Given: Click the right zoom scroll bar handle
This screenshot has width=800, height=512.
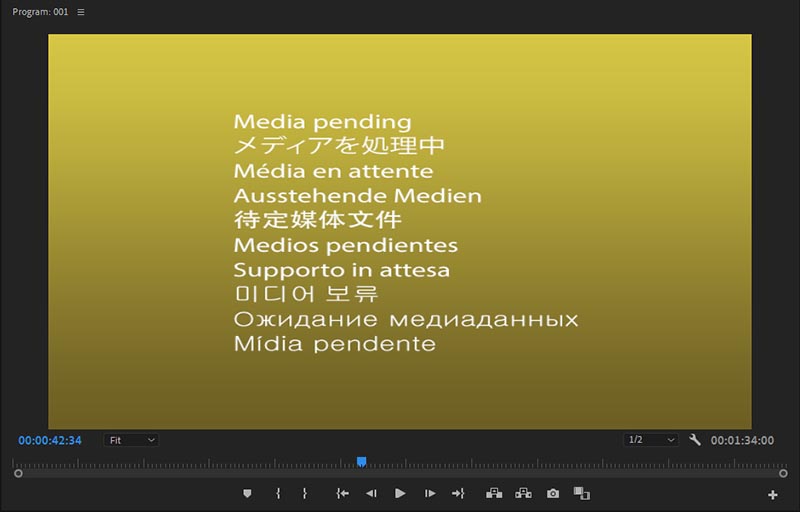Looking at the screenshot, I should coord(783,473).
